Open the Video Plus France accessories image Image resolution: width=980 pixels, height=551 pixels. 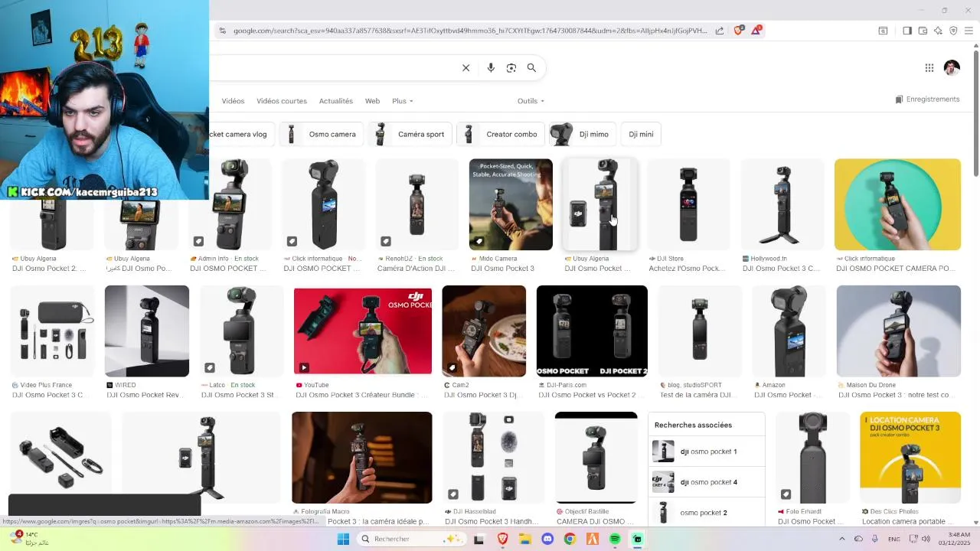point(53,331)
